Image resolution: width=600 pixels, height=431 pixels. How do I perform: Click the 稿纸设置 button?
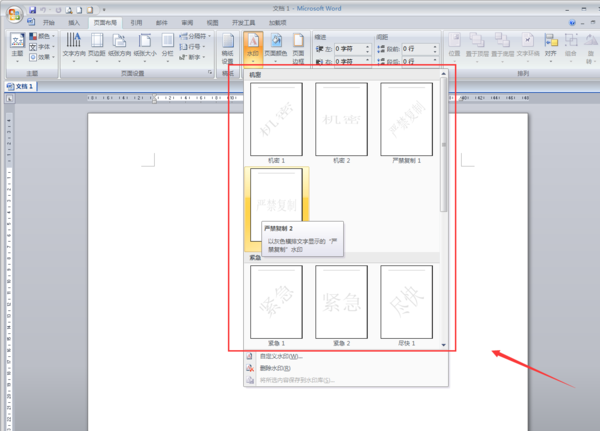(228, 49)
